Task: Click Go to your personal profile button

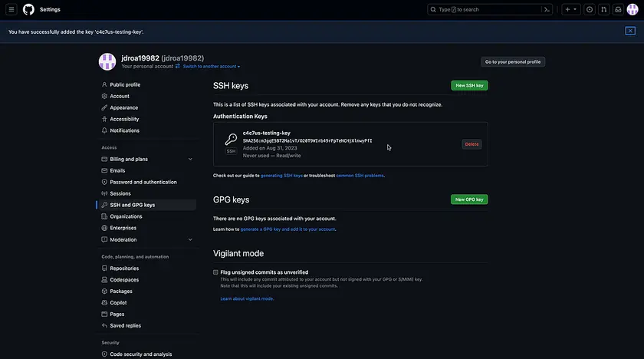Action: 513,61
